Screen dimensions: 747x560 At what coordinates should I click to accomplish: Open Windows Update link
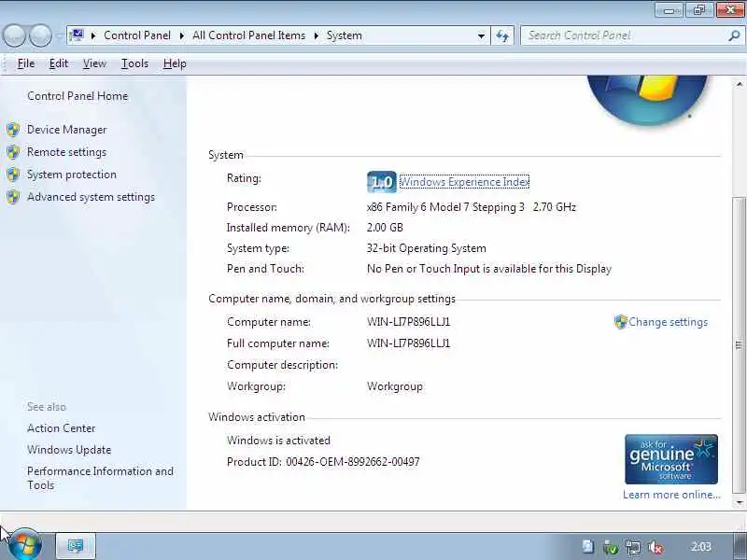69,450
